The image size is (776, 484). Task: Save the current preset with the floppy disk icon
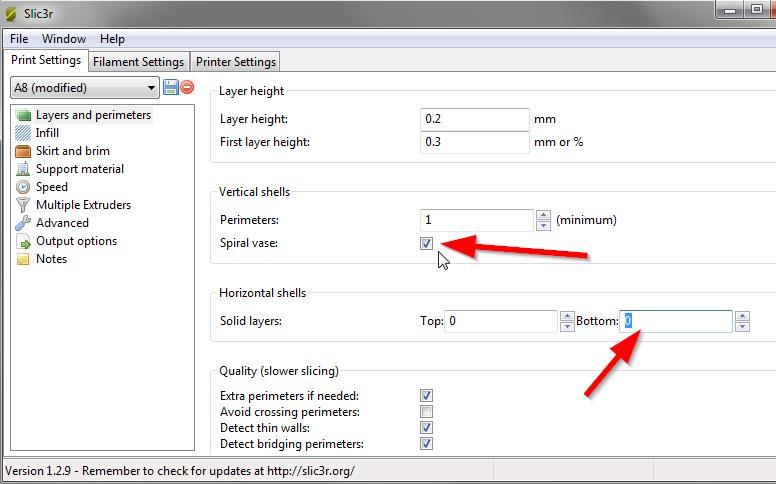(171, 87)
